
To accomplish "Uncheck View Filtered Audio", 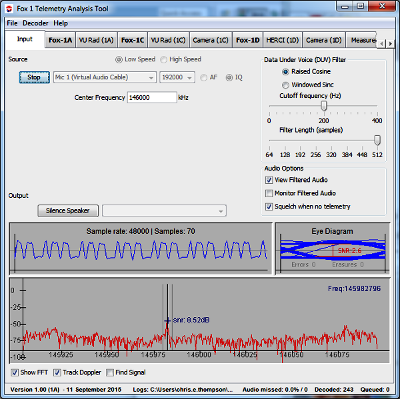I will [269, 180].
